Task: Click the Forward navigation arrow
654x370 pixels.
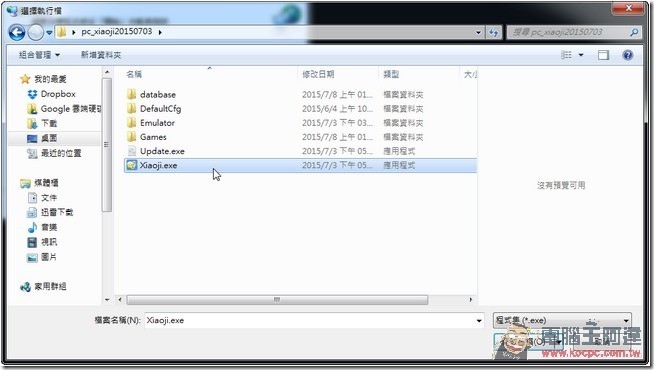Action: coord(36,32)
